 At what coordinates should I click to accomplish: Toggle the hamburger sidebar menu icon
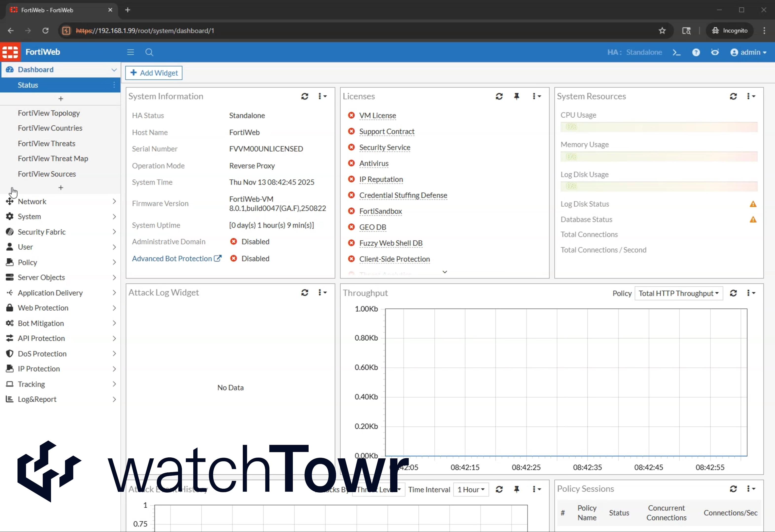[x=130, y=52]
